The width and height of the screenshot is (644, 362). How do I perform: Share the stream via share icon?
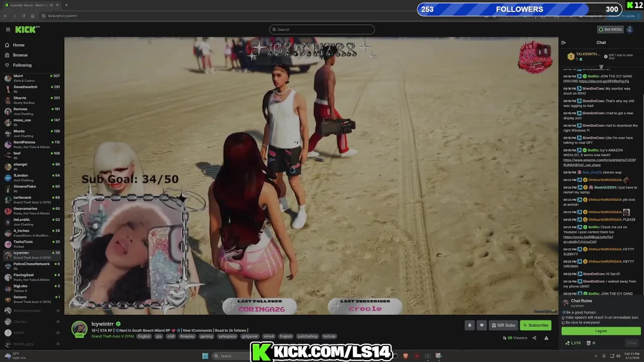tap(534, 338)
